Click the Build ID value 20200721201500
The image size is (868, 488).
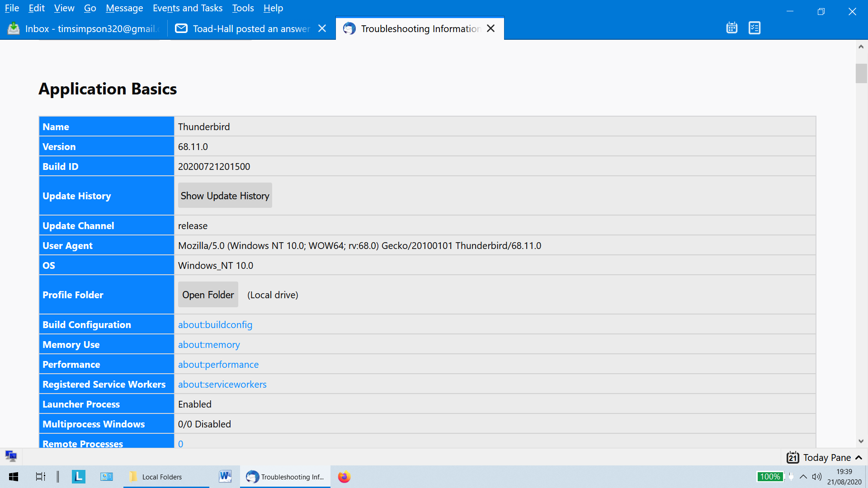[x=214, y=167]
